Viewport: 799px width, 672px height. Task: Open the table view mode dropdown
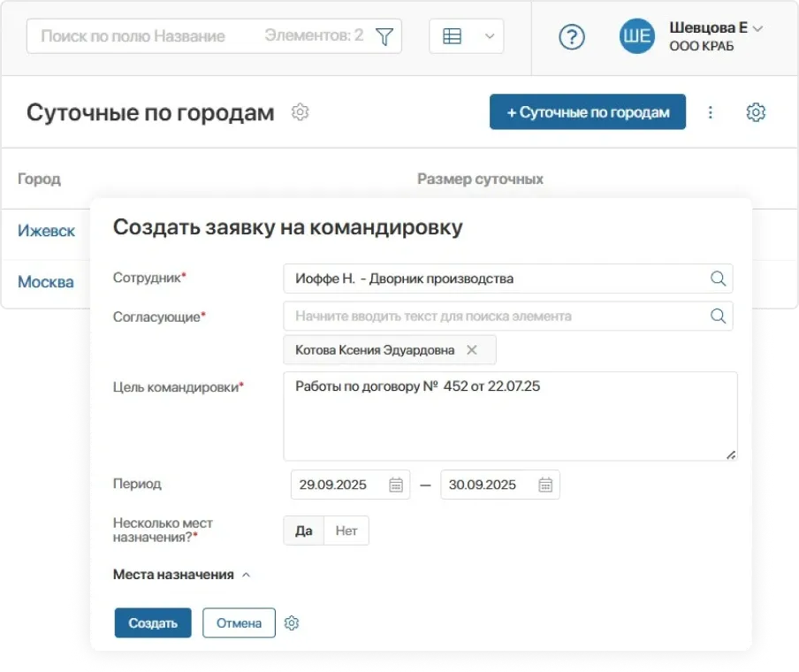tap(466, 36)
